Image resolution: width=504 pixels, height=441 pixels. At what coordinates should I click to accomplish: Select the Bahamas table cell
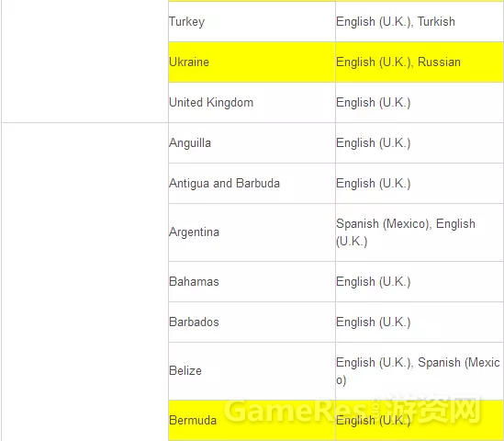[252, 281]
